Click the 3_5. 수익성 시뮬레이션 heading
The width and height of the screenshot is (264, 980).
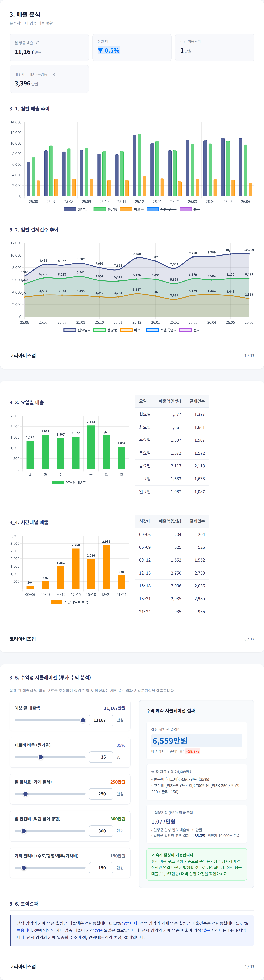[50, 678]
